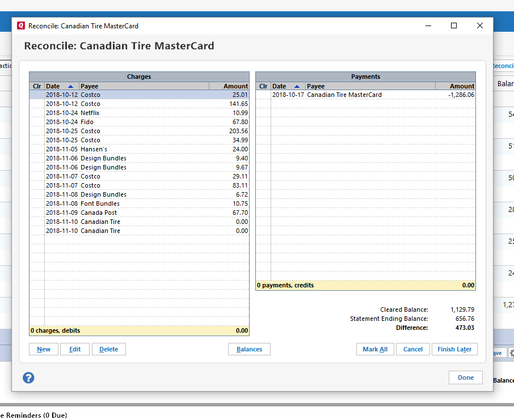The height and width of the screenshot is (420, 514).
Task: Click Cleared Balance value 1,129.79
Action: click(462, 309)
